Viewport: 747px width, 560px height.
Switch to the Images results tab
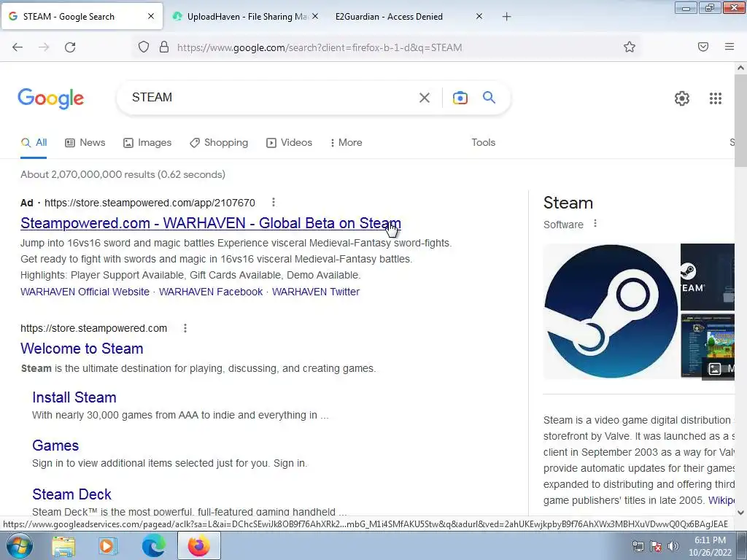147,142
